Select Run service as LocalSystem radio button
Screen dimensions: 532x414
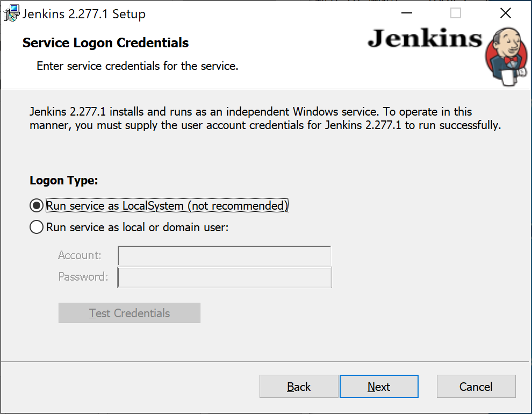(x=37, y=205)
